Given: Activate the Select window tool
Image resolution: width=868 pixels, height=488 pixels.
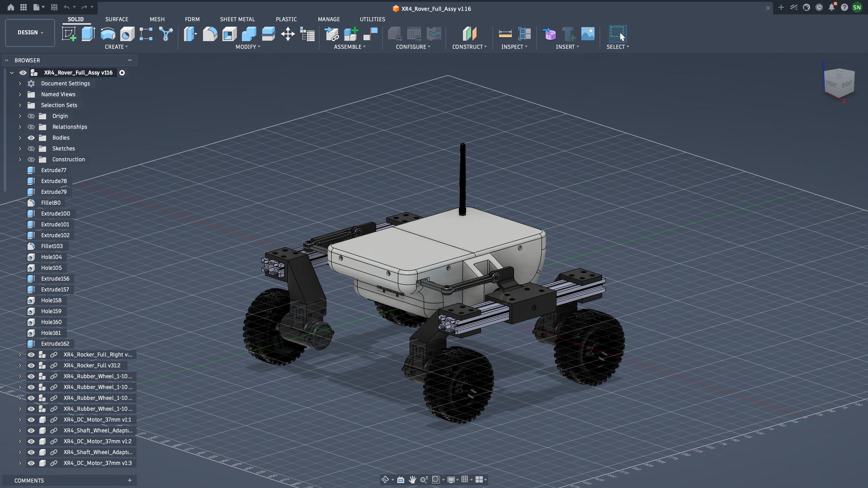Looking at the screenshot, I should 618,34.
